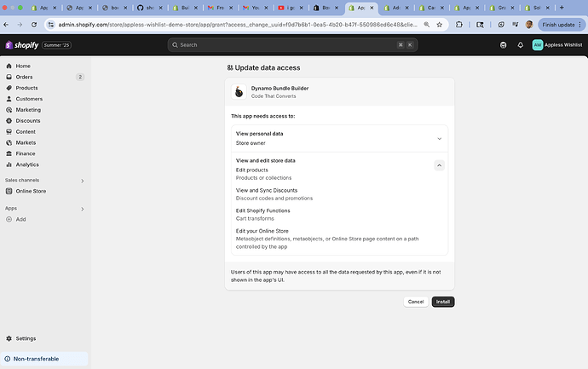Click the Summer '25 edition badge
Viewport: 588px width, 369px height.
[x=56, y=45]
